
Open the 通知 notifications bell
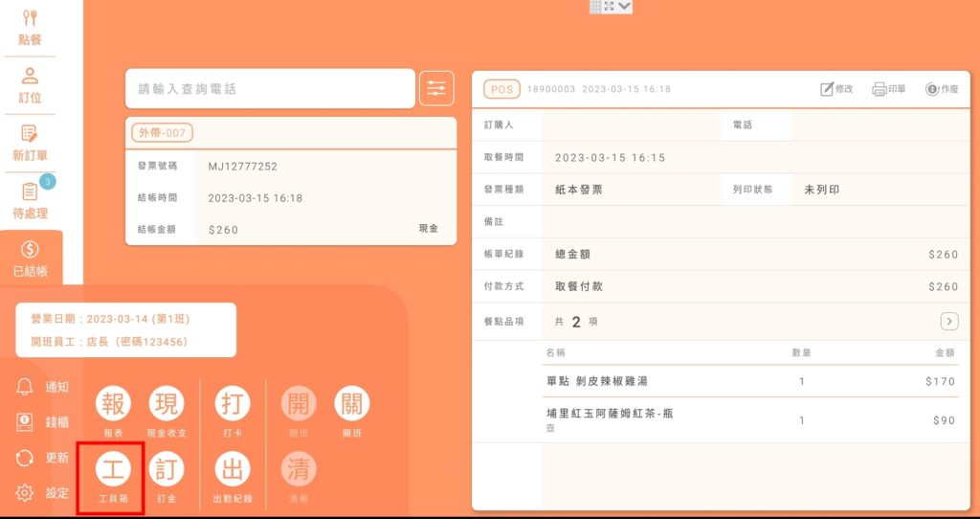42,387
